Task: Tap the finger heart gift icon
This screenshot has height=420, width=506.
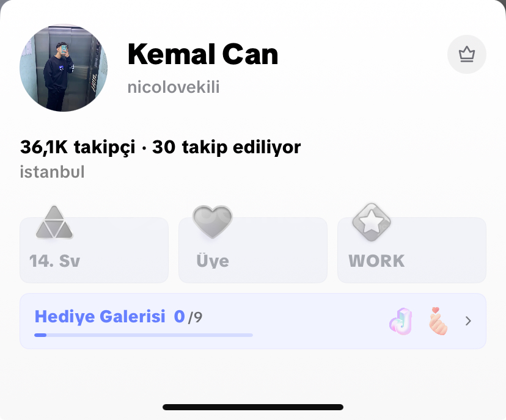Action: point(438,320)
